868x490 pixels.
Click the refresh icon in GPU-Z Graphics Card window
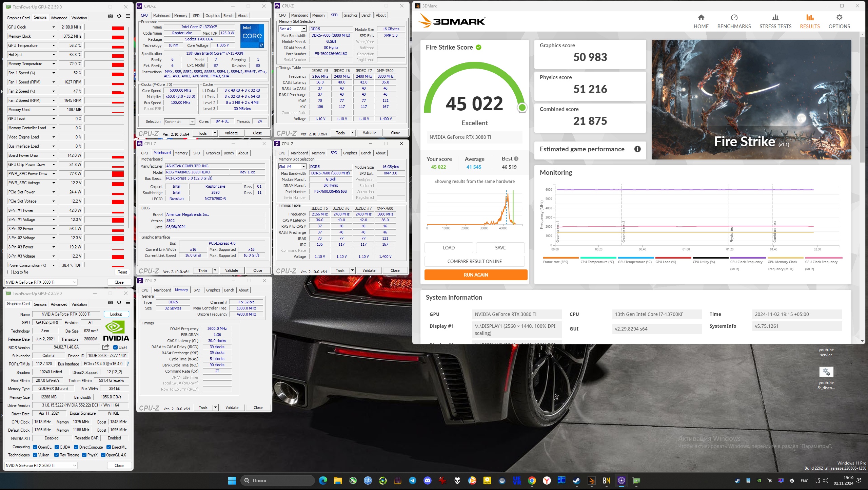pos(119,302)
